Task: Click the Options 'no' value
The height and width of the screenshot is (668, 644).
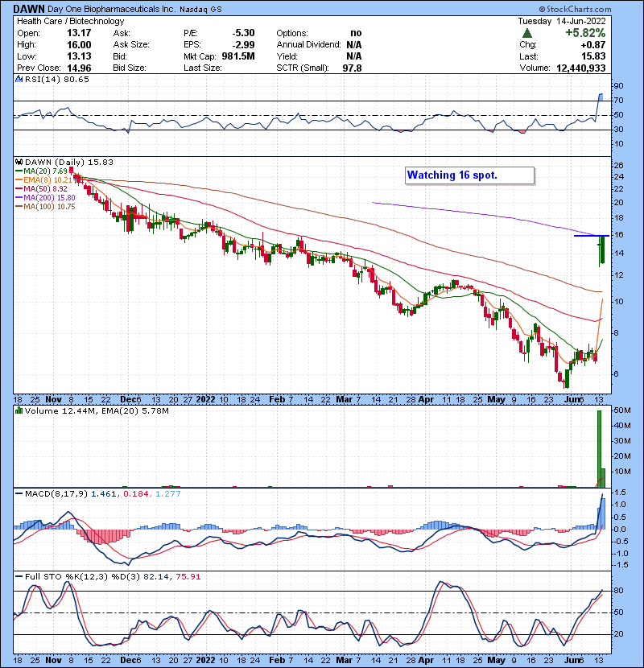Action: (x=356, y=33)
